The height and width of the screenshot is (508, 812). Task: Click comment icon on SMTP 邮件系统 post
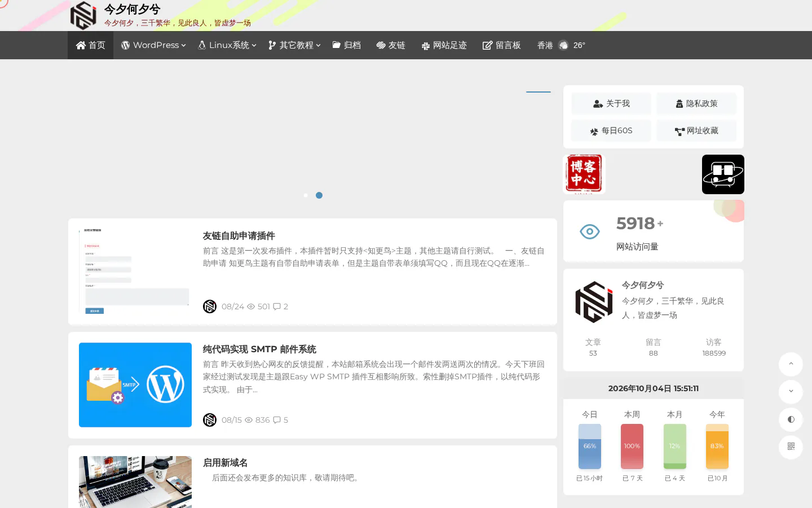coord(277,420)
